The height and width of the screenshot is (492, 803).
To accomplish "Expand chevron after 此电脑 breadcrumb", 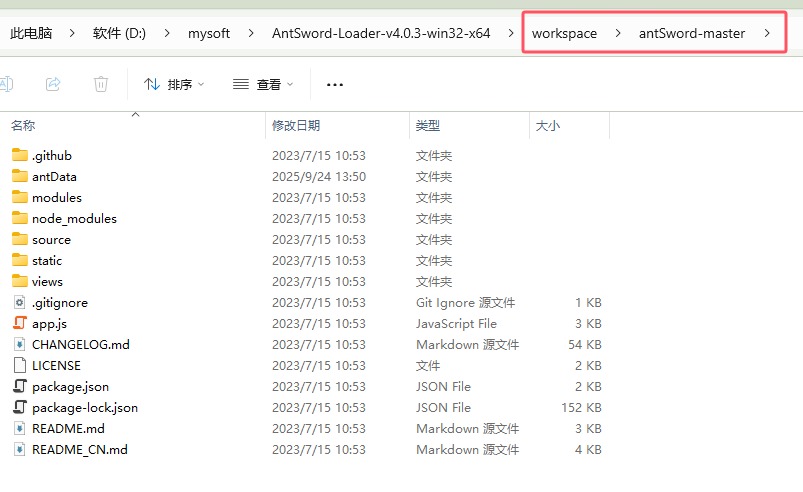I will point(72,33).
